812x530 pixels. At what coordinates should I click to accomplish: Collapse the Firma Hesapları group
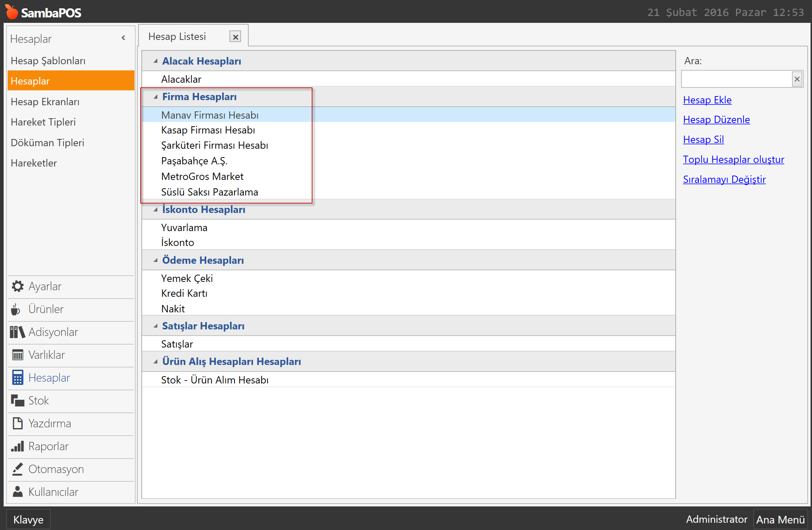pos(156,97)
